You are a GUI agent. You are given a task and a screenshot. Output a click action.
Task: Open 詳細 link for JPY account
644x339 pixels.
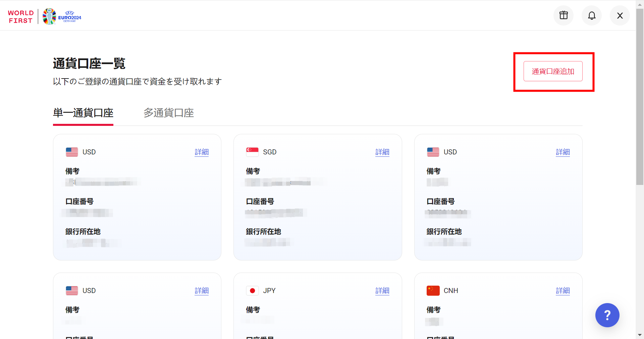(382, 291)
